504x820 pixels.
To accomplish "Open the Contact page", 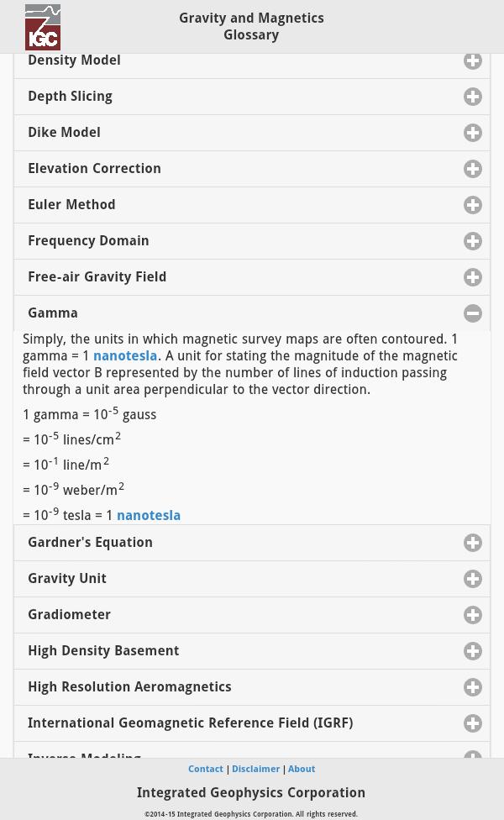I will (206, 769).
